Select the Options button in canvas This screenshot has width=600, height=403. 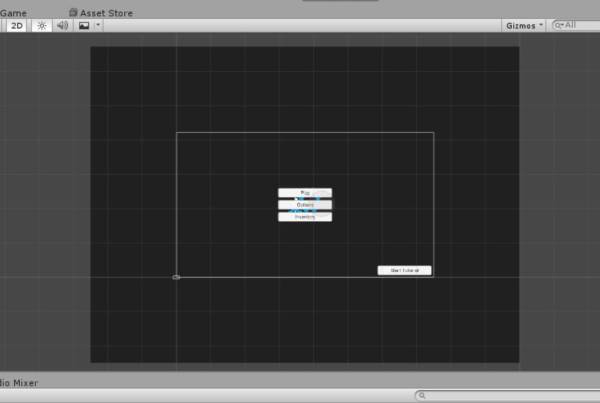tap(305, 205)
